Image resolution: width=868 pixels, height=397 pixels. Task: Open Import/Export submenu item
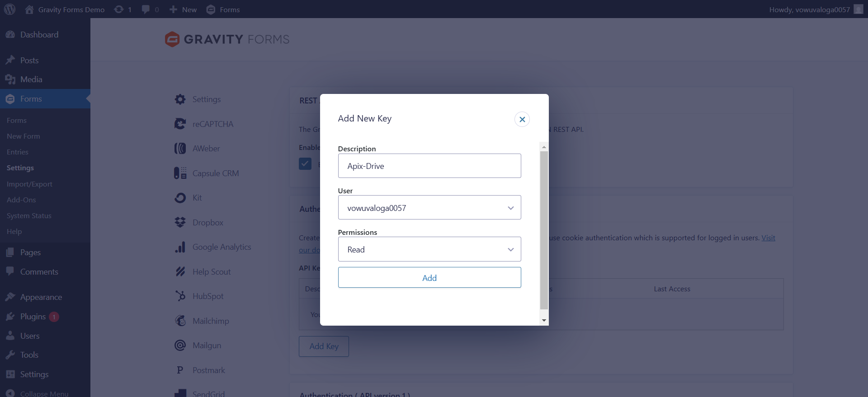point(29,184)
